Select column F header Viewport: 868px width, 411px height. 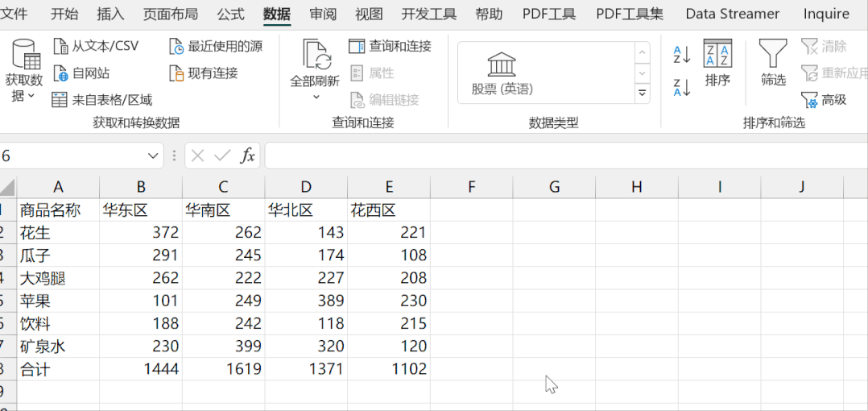472,187
